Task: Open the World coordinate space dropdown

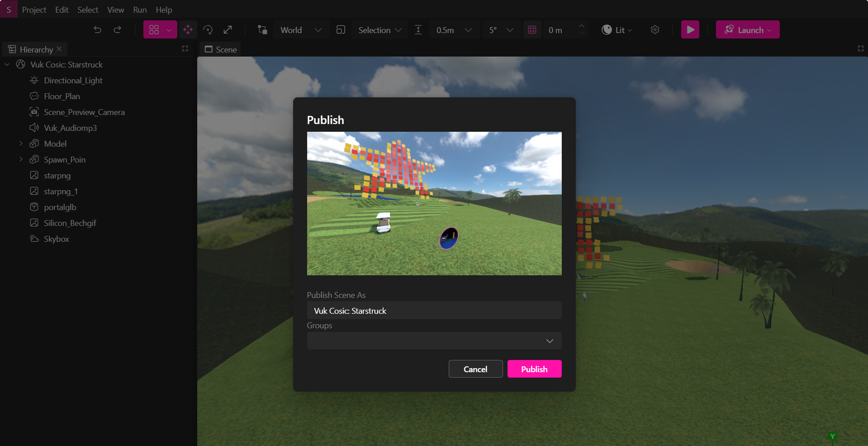Action: (300, 30)
